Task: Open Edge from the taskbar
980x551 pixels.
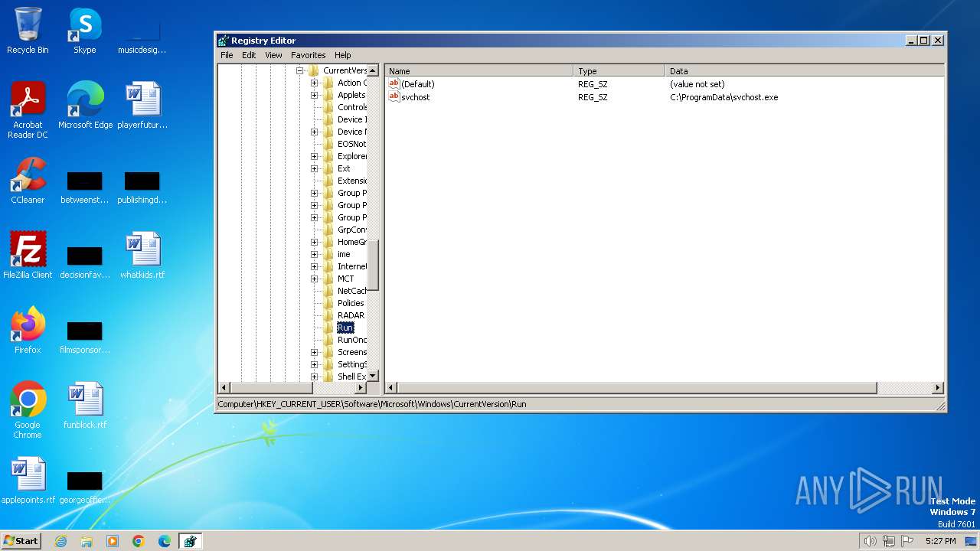Action: point(165,541)
